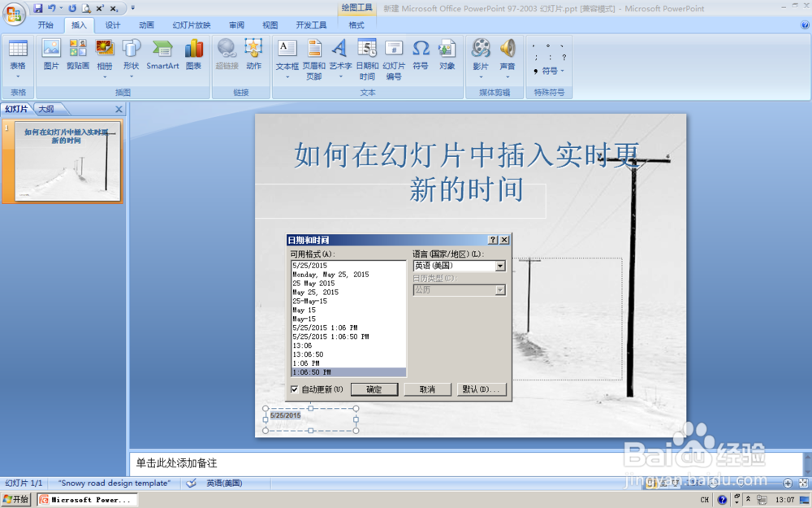Image resolution: width=812 pixels, height=508 pixels.
Task: Click the Windows 开始 start button
Action: [x=16, y=500]
